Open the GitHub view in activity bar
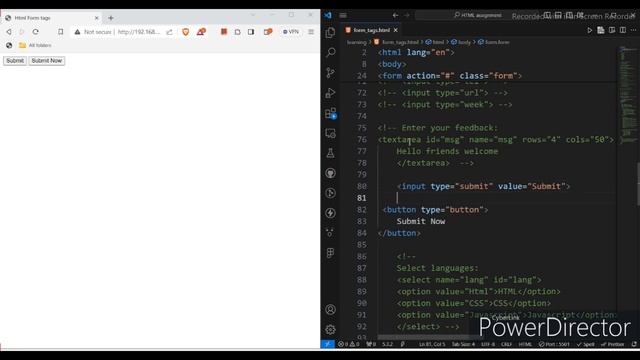The image size is (640, 360). point(331,173)
